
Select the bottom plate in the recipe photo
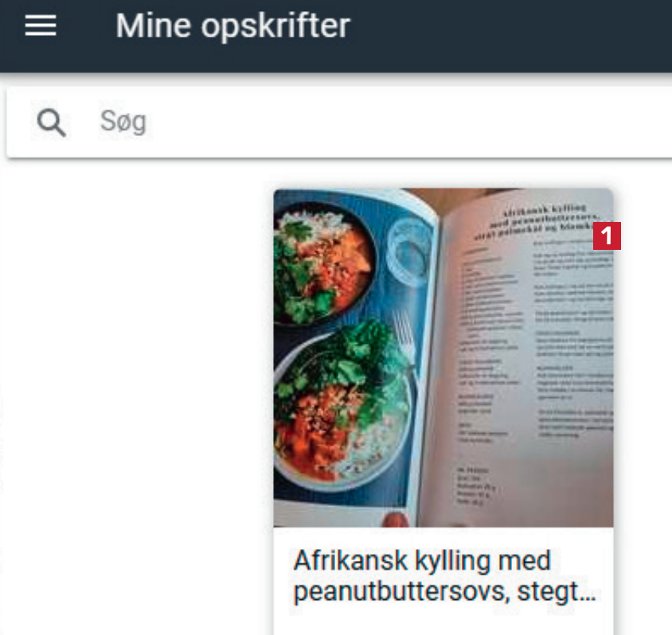tap(345, 411)
